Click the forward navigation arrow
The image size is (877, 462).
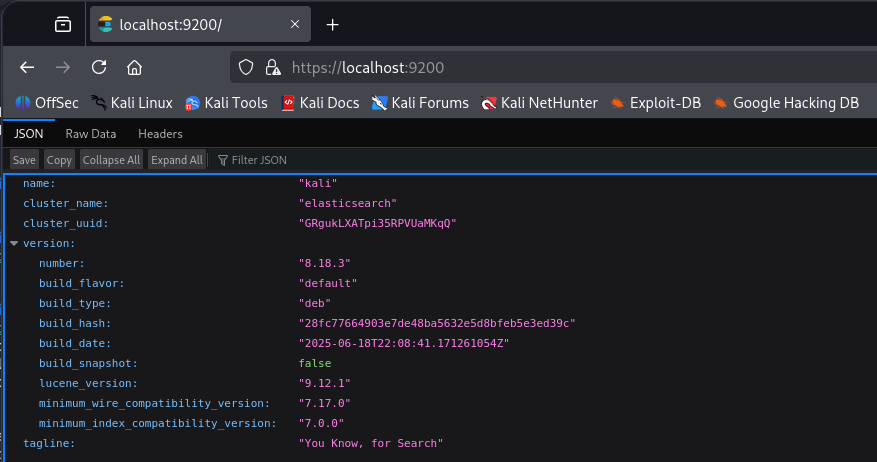pyautogui.click(x=63, y=68)
